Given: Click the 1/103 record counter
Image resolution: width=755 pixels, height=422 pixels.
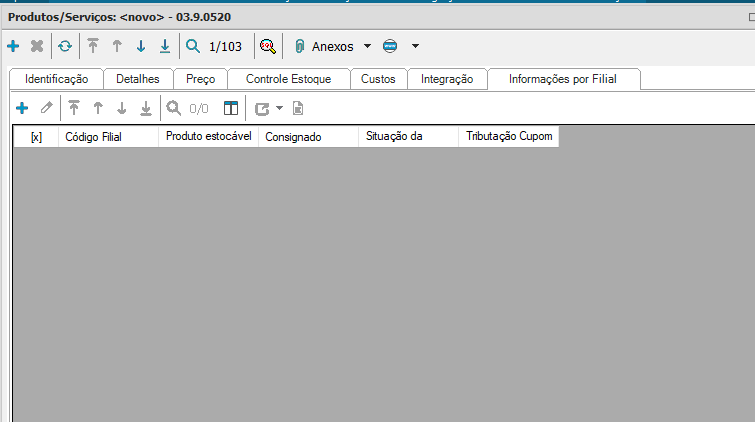Looking at the screenshot, I should click(x=225, y=47).
